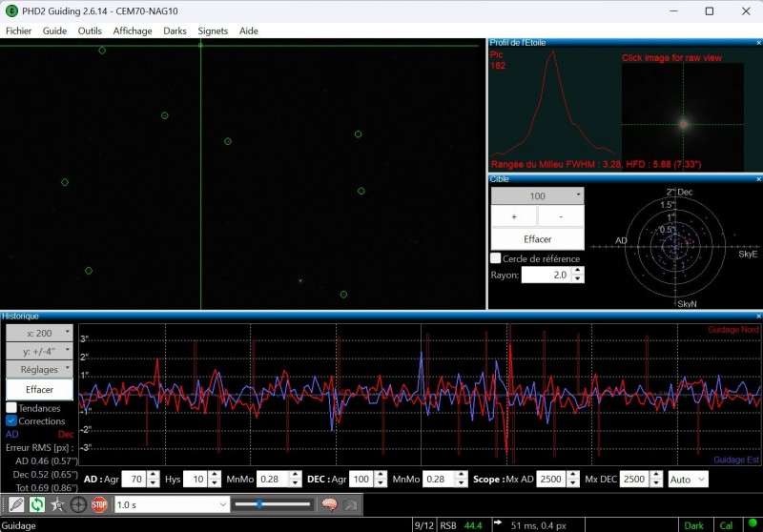Click the DEC Agr input field

(361, 479)
